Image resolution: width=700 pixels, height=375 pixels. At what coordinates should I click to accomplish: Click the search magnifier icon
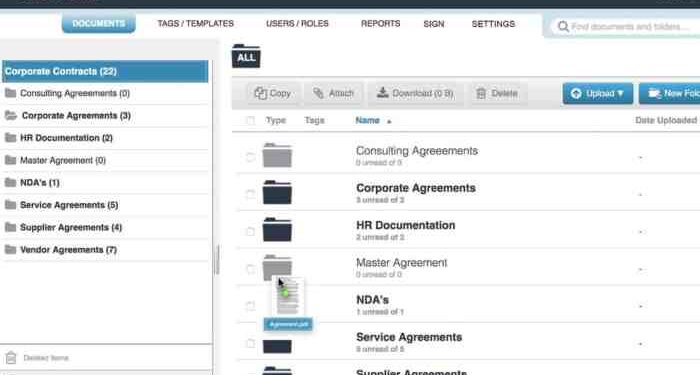click(563, 27)
